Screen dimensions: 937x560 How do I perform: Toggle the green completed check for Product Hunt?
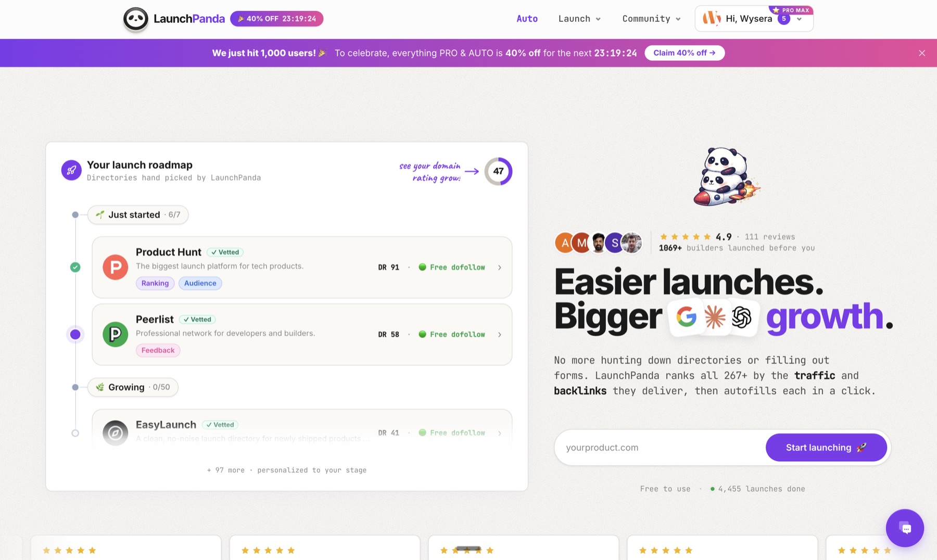pos(75,267)
